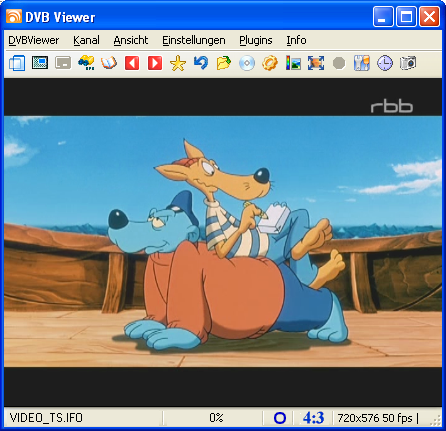Image resolution: width=446 pixels, height=431 pixels.
Task: Open the Kanal menu
Action: click(86, 40)
